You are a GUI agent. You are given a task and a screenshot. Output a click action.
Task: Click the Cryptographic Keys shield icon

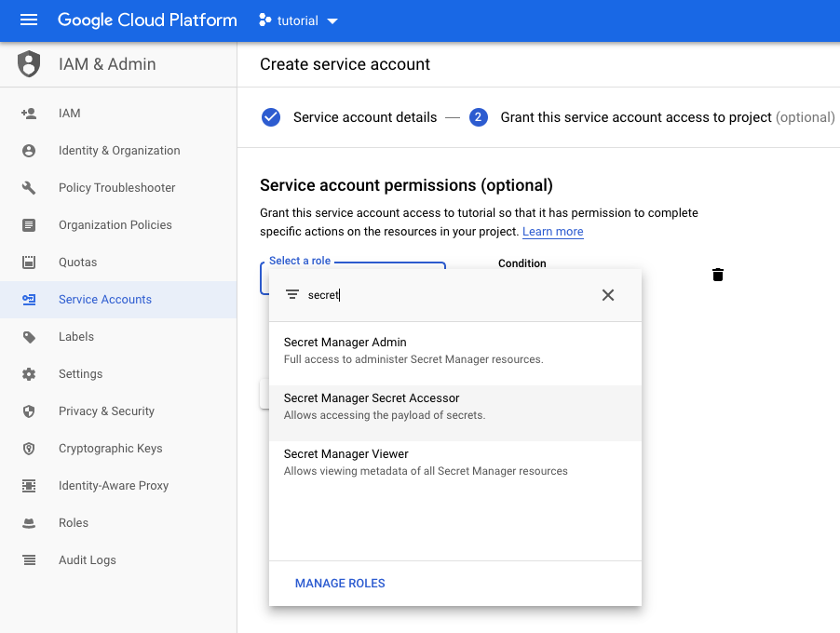(29, 449)
